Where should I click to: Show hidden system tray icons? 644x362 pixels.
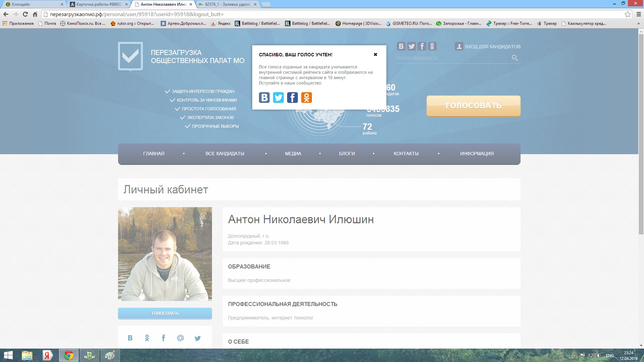point(574,356)
